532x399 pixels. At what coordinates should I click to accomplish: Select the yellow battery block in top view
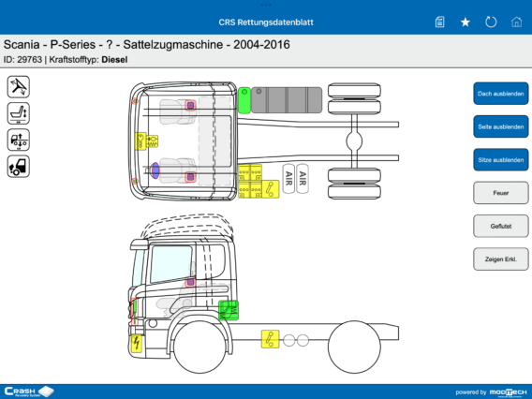250,181
